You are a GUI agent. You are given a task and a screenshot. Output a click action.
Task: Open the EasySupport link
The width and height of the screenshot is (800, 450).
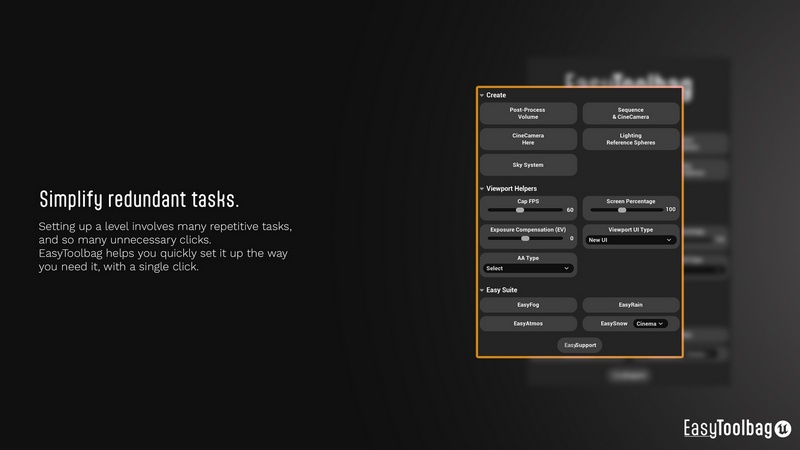point(579,345)
